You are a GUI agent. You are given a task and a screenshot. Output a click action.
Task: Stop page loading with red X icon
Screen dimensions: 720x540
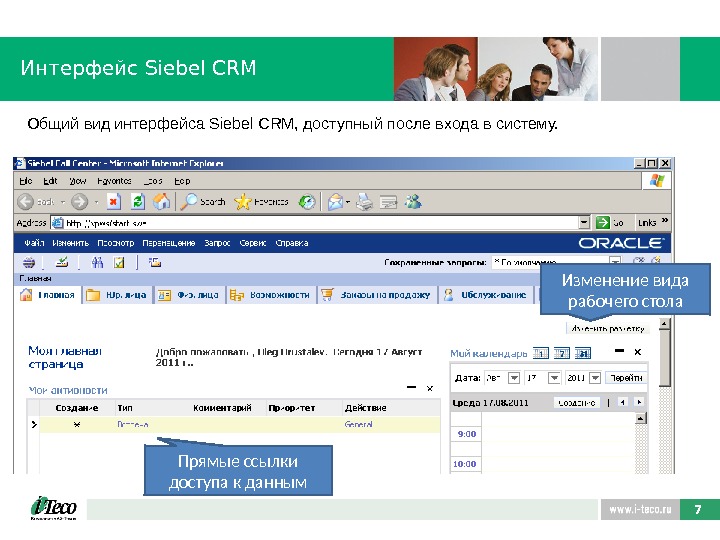click(x=114, y=201)
